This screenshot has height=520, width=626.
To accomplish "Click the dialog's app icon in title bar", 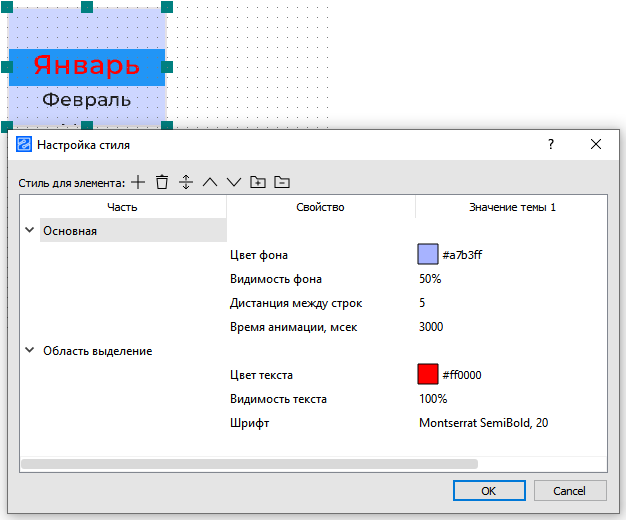I will pos(24,145).
